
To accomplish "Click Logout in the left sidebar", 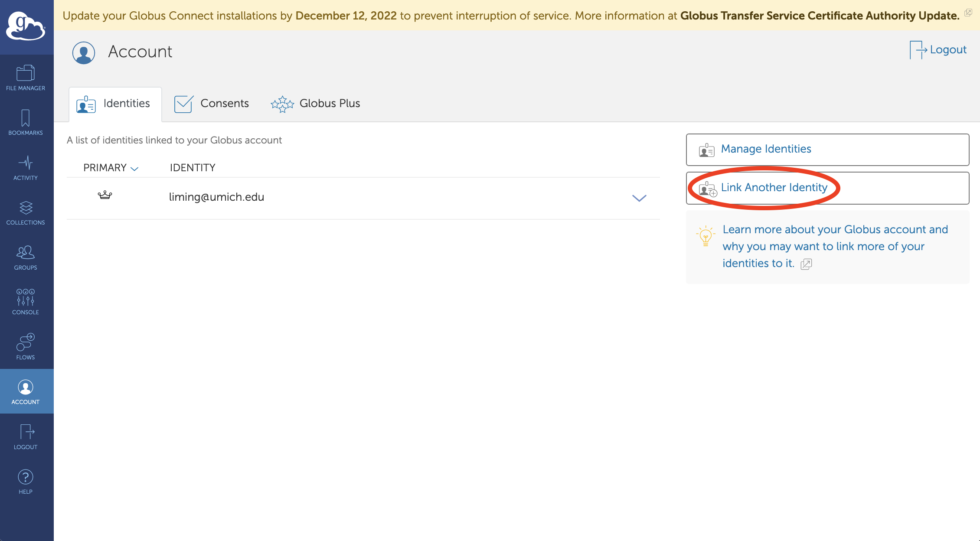I will [x=26, y=437].
